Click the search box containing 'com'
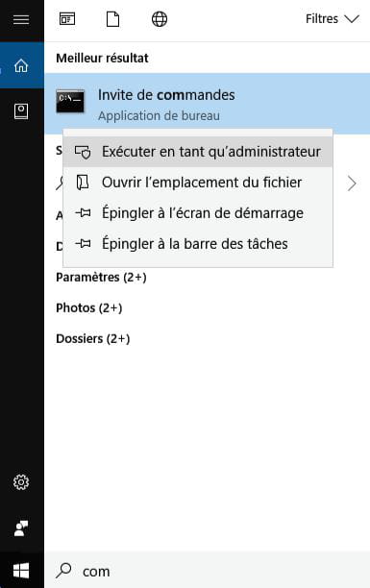370x588 pixels. (x=208, y=571)
